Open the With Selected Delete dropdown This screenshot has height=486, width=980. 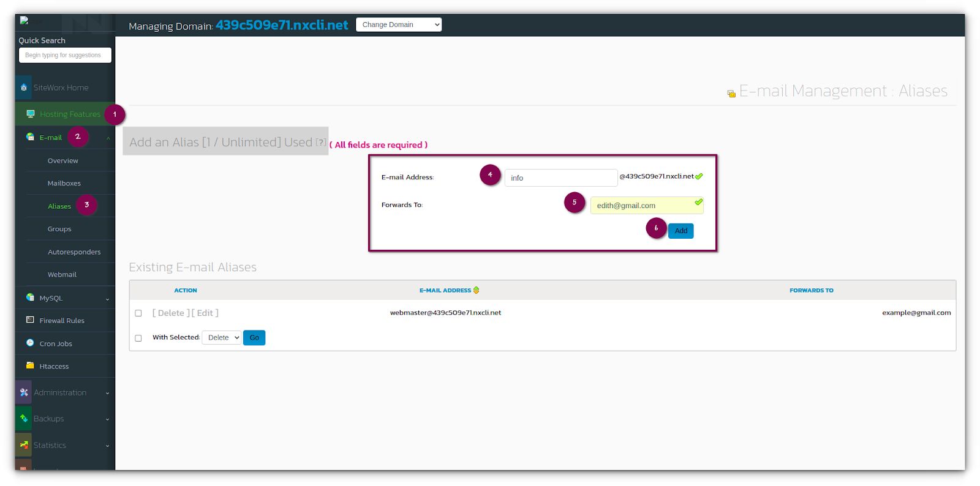222,338
